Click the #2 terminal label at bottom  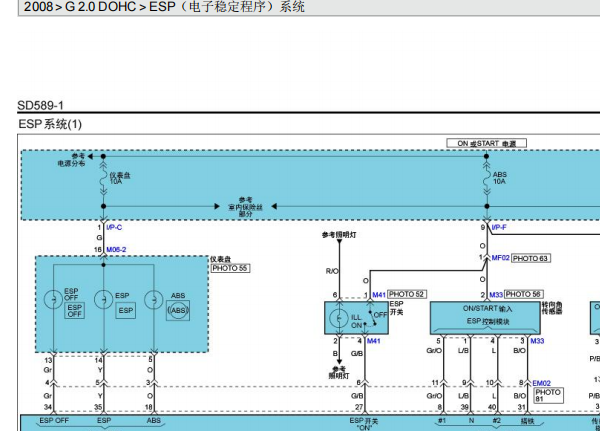point(496,421)
